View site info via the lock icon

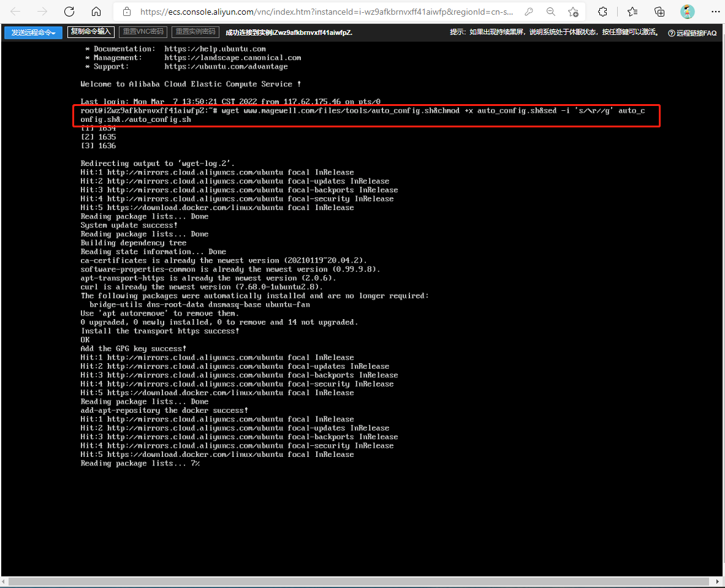127,12
